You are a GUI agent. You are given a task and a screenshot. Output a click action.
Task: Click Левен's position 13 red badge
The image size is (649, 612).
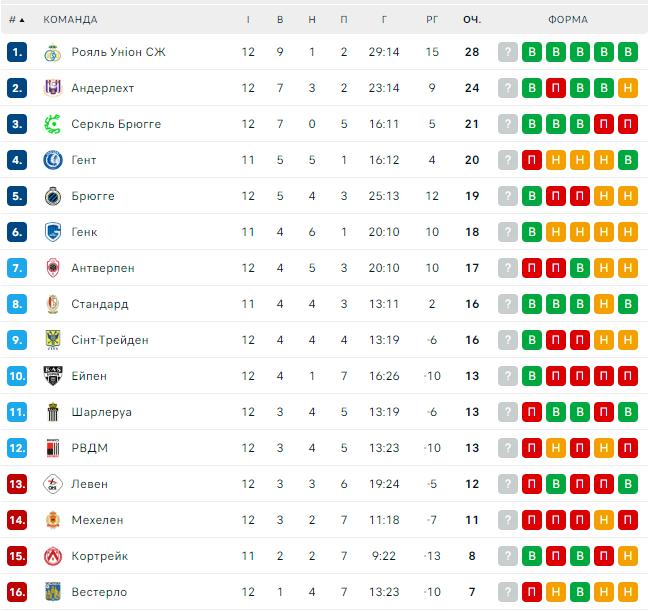(x=17, y=484)
